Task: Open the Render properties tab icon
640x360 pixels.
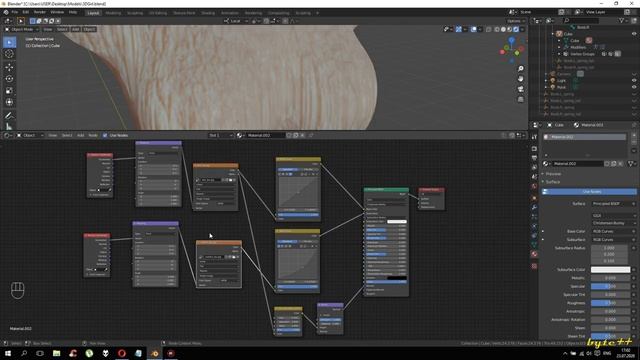Action: coord(534,149)
